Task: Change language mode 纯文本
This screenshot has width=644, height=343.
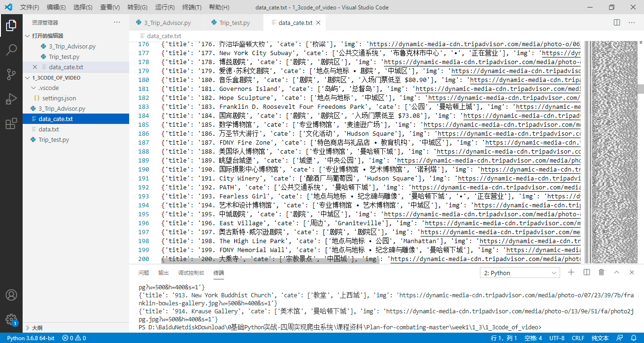Action: click(600, 338)
